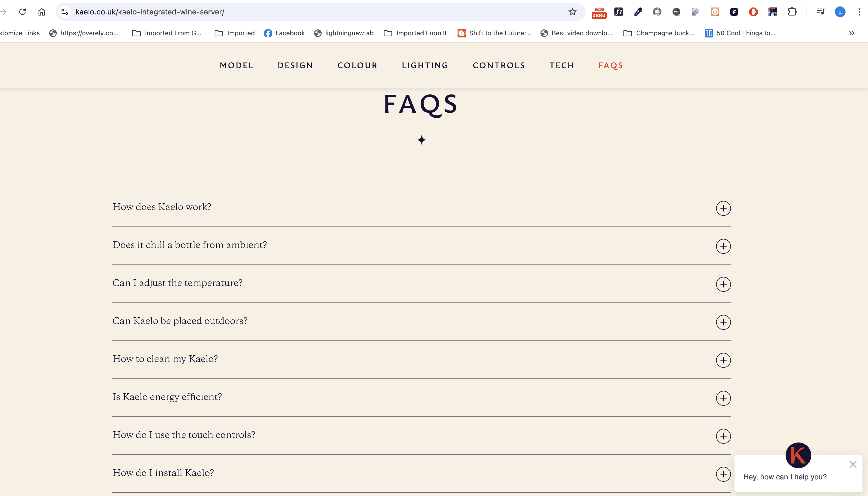Show hidden bookmarks with the double chevron

coord(852,33)
